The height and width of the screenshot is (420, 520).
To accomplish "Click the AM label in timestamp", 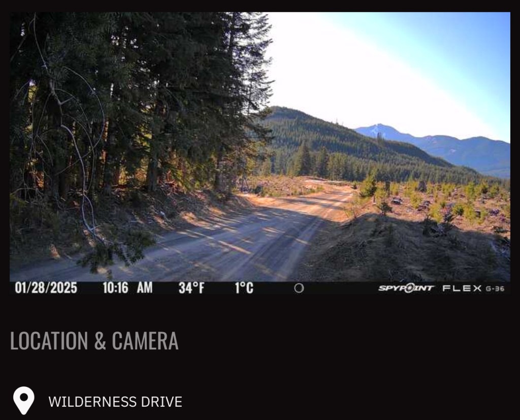I will pyautogui.click(x=145, y=287).
